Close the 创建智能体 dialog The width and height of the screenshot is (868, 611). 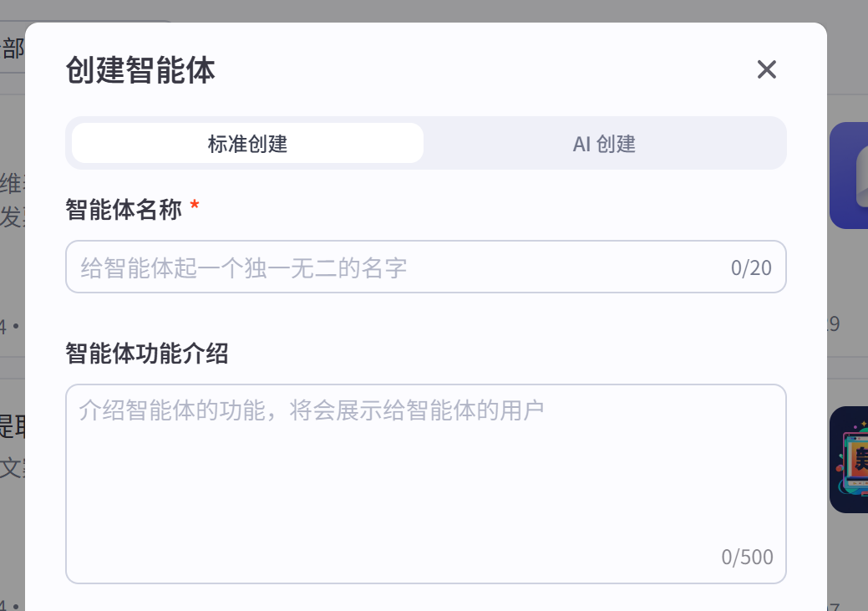coord(766,69)
